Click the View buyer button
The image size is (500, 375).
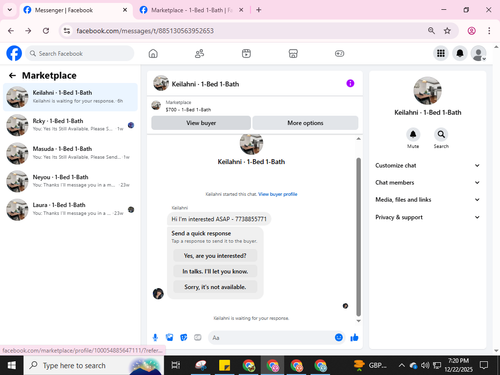pyautogui.click(x=201, y=123)
